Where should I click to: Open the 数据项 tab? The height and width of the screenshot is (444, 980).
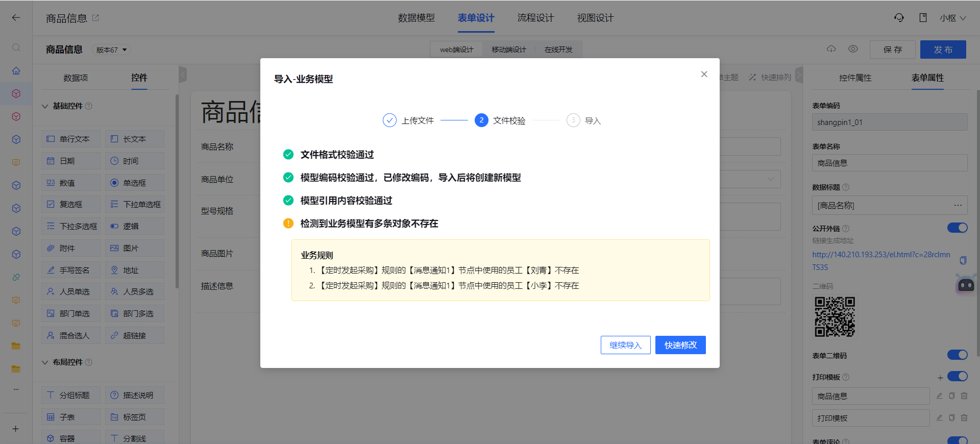click(76, 78)
